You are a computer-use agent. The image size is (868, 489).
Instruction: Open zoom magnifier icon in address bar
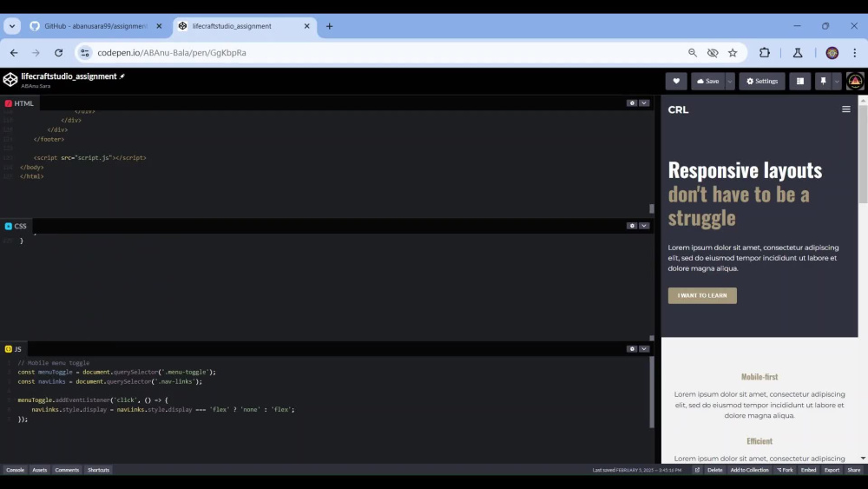[693, 53]
